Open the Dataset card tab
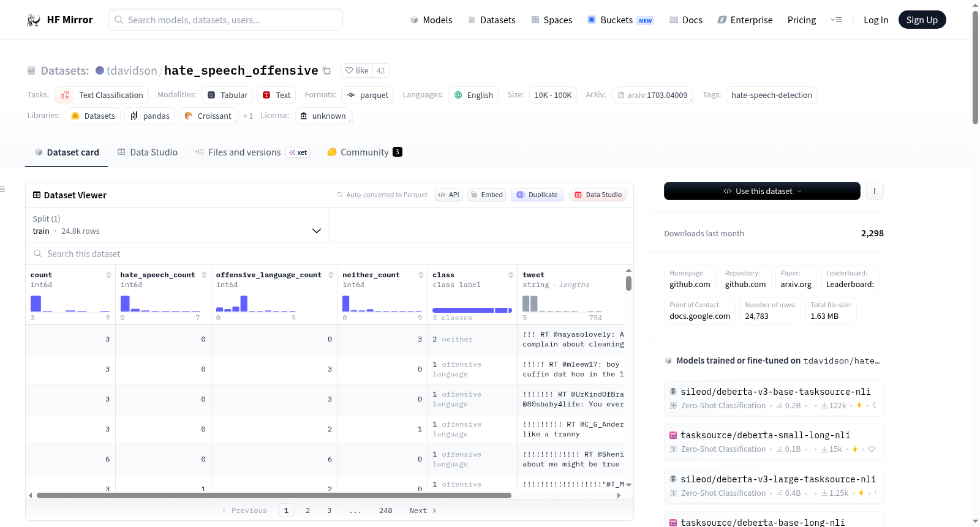 67,152
